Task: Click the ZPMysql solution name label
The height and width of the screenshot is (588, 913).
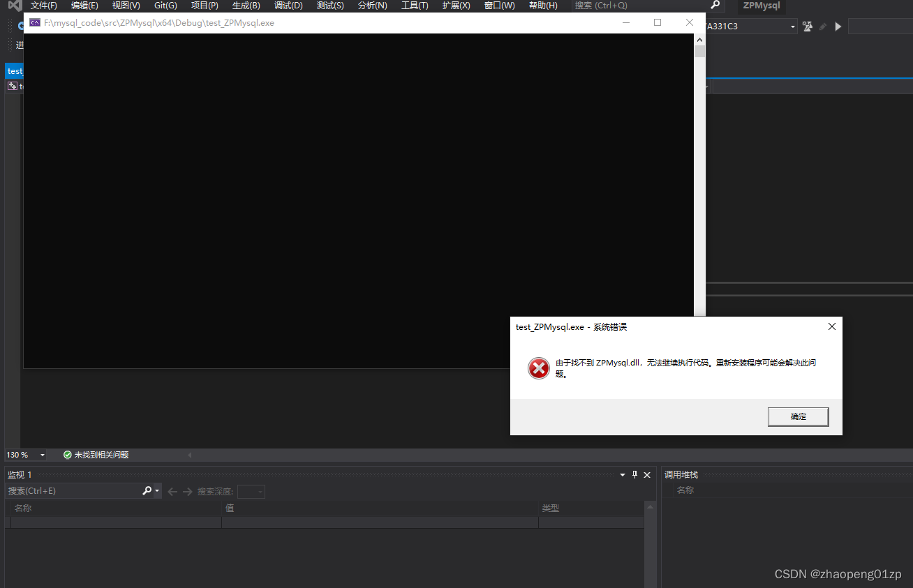Action: click(x=762, y=6)
